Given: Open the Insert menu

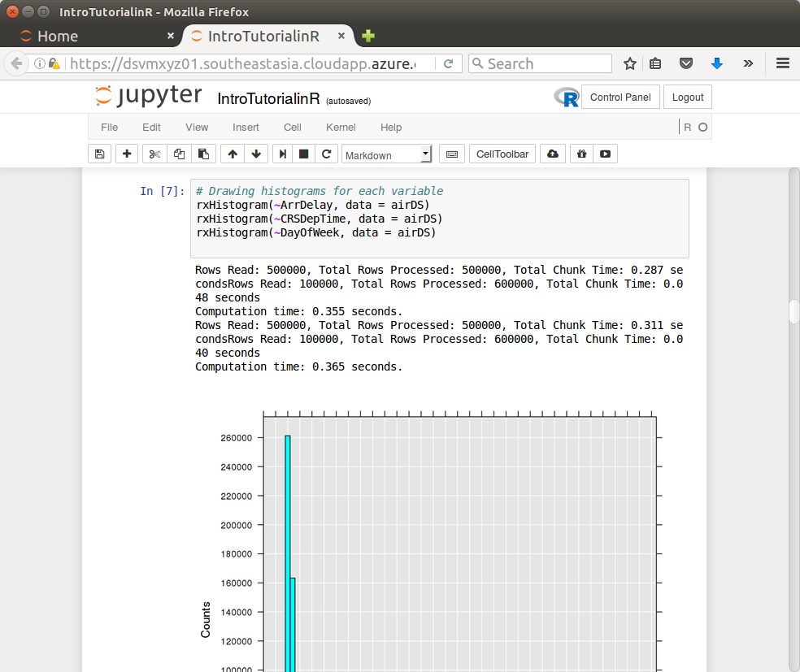Looking at the screenshot, I should click(246, 127).
